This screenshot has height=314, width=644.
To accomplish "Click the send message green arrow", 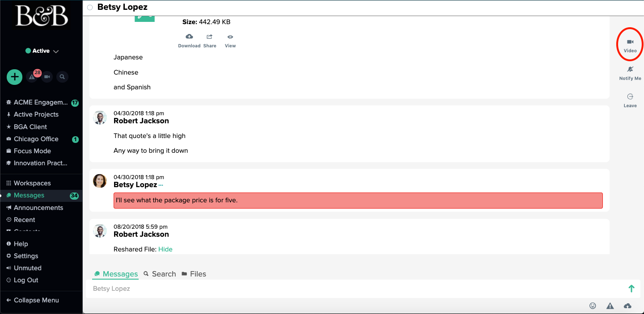I will (631, 289).
